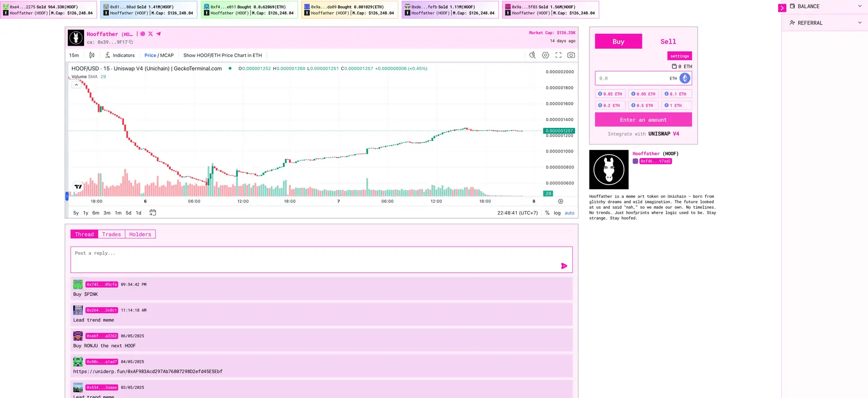Copy the contract address

click(131, 42)
